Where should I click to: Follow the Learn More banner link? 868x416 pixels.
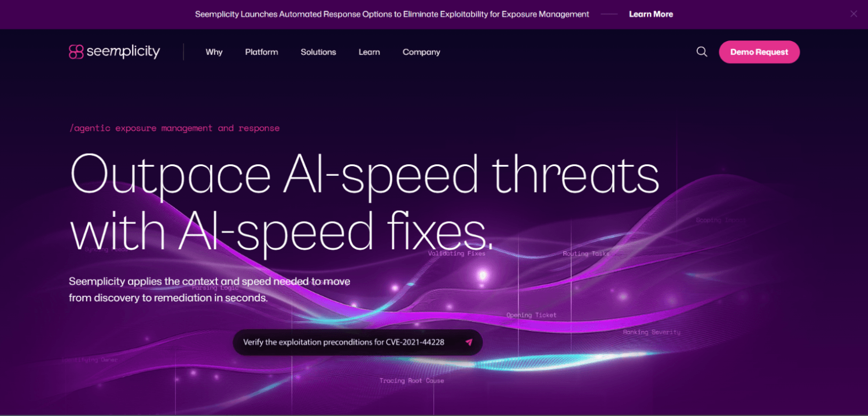(x=651, y=14)
